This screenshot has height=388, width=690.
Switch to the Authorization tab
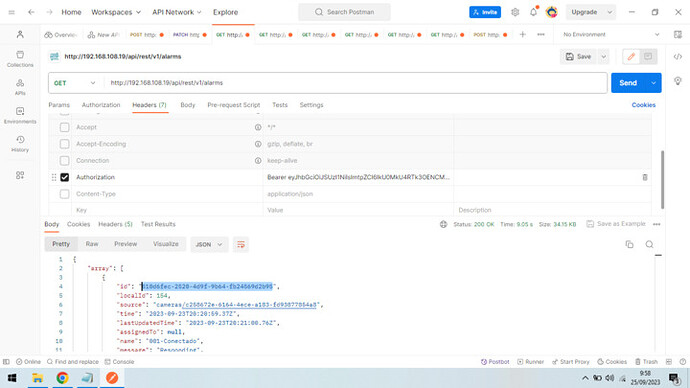(101, 105)
